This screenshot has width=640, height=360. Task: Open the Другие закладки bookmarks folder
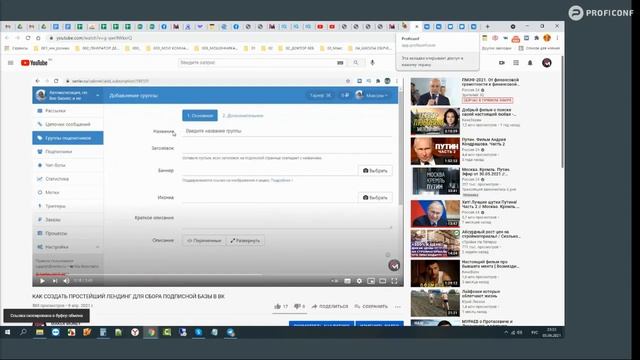(x=496, y=48)
